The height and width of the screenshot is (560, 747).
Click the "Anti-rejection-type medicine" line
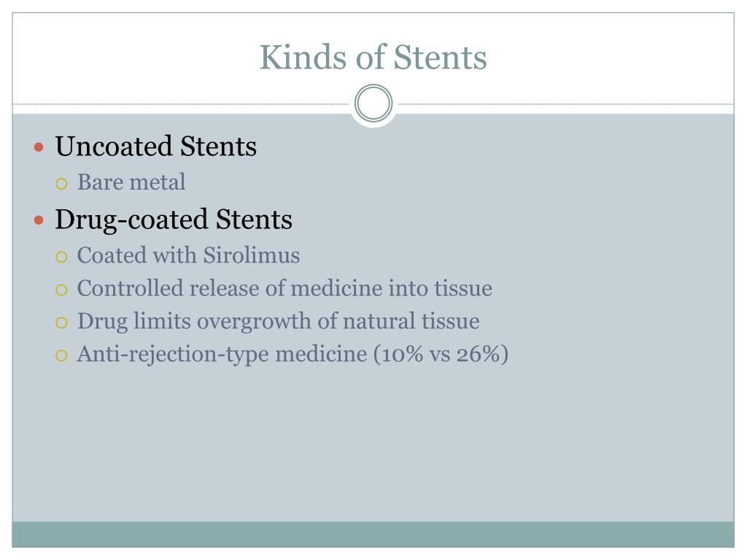[x=293, y=355]
